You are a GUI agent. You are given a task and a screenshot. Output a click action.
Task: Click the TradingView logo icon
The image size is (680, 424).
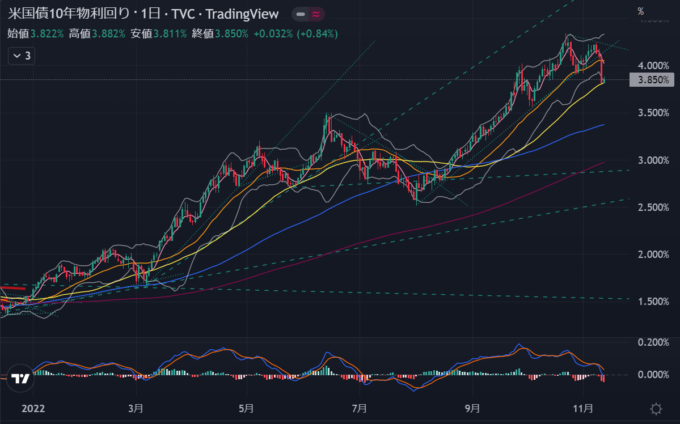pyautogui.click(x=19, y=379)
